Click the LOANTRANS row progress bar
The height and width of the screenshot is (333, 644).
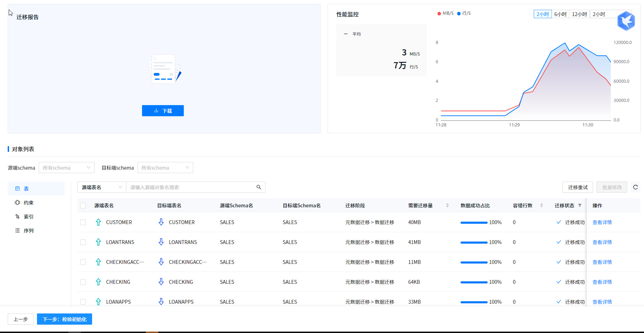click(x=474, y=242)
